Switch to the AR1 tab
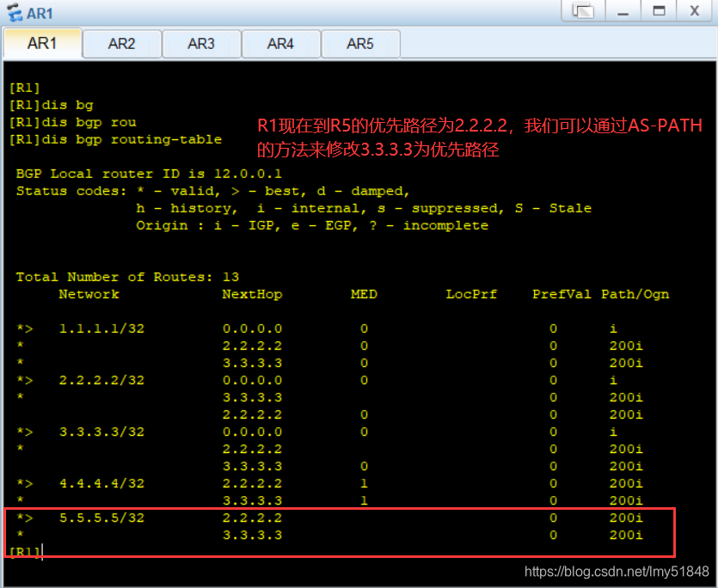 pyautogui.click(x=42, y=44)
